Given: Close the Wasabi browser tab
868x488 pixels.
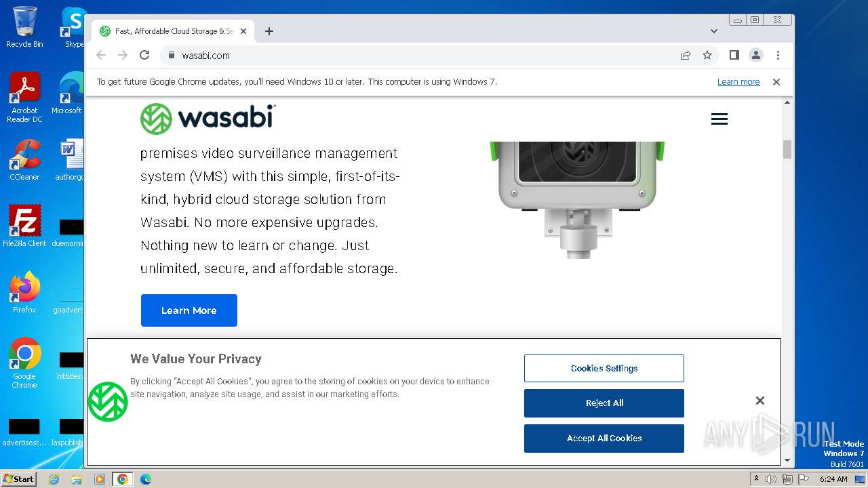Looking at the screenshot, I should pyautogui.click(x=243, y=31).
